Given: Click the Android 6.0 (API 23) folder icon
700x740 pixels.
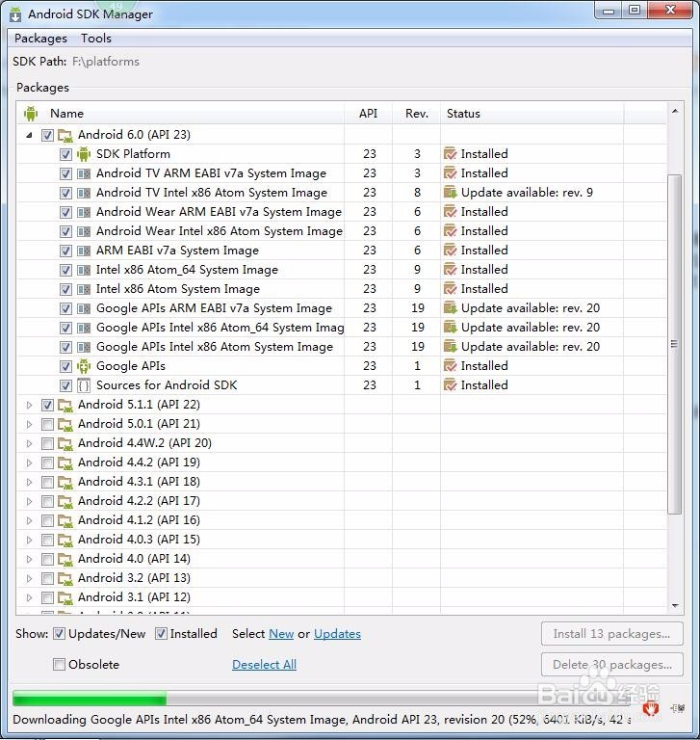Looking at the screenshot, I should coord(65,135).
